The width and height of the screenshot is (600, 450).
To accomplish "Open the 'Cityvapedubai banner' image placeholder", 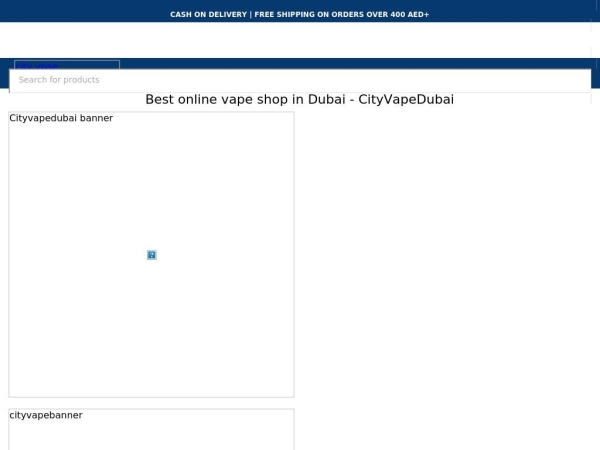I will 152,254.
